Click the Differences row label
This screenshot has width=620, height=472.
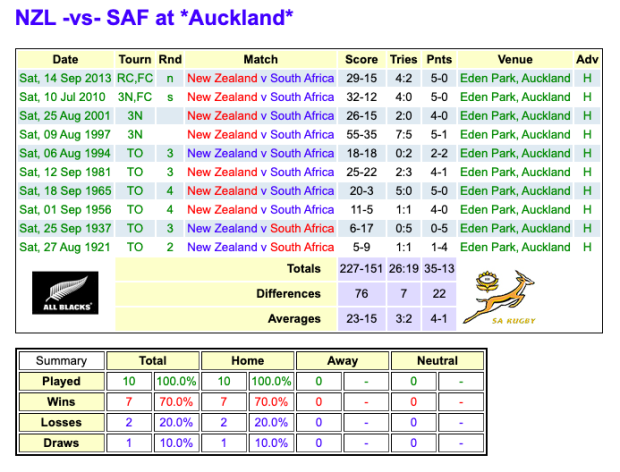tap(288, 294)
